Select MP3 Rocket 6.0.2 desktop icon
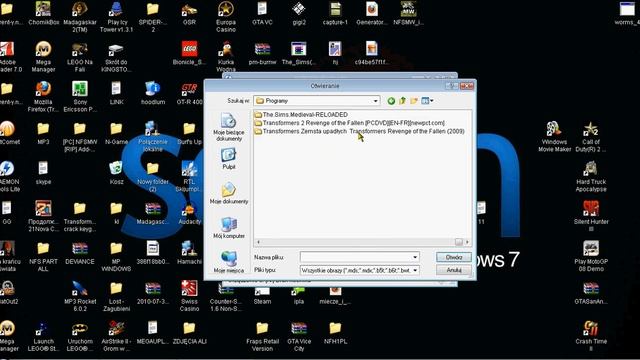This screenshot has height=360, width=640. [80, 296]
